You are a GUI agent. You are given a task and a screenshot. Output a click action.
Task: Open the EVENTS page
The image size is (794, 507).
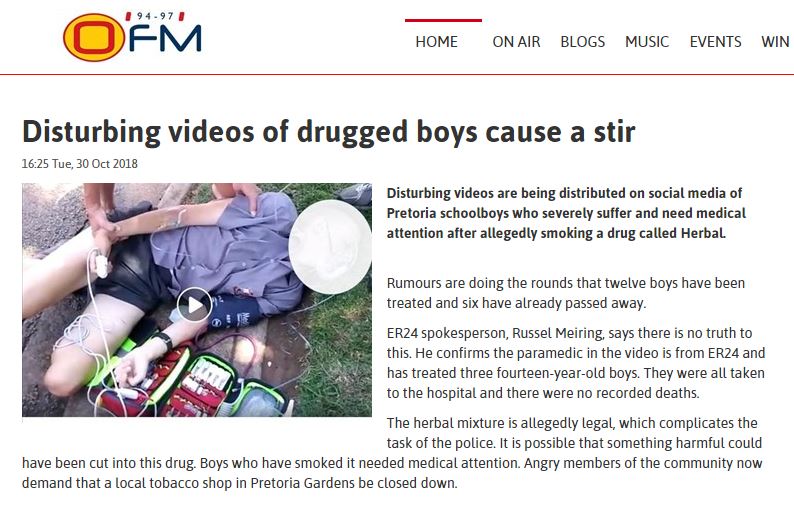click(x=715, y=42)
